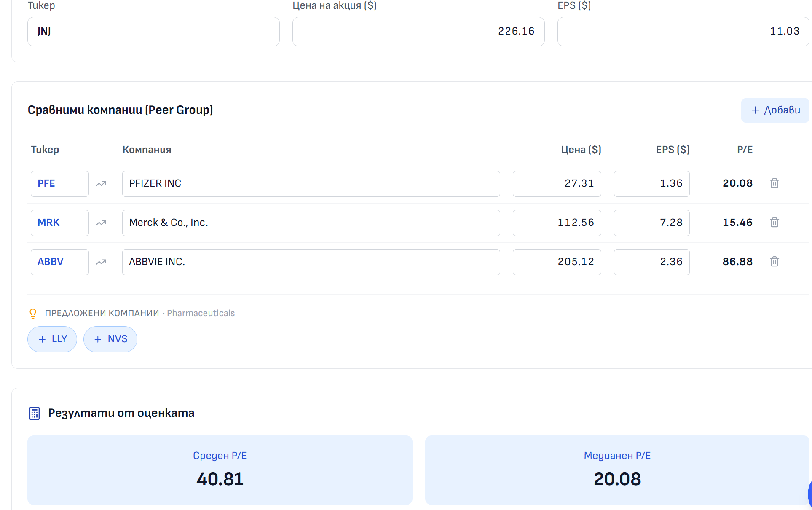This screenshot has height=510, width=812.
Task: Edit the main ticker field JNJ
Action: (153, 32)
